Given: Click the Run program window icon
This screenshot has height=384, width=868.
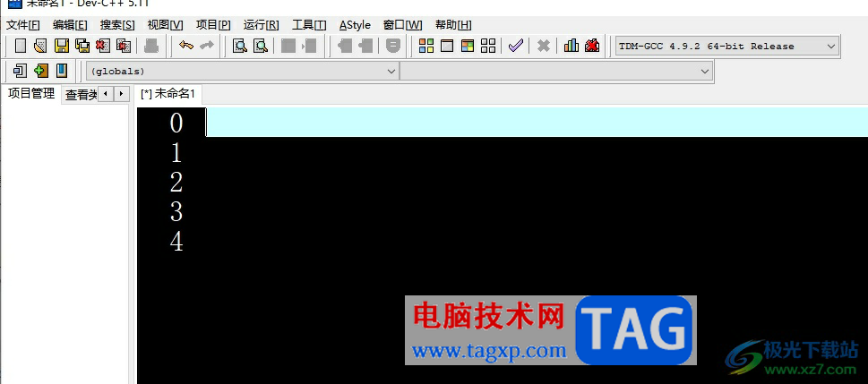Looking at the screenshot, I should tap(447, 46).
